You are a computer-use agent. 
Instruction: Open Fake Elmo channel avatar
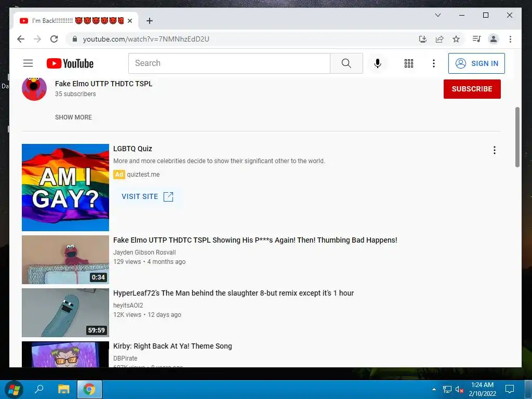click(34, 88)
